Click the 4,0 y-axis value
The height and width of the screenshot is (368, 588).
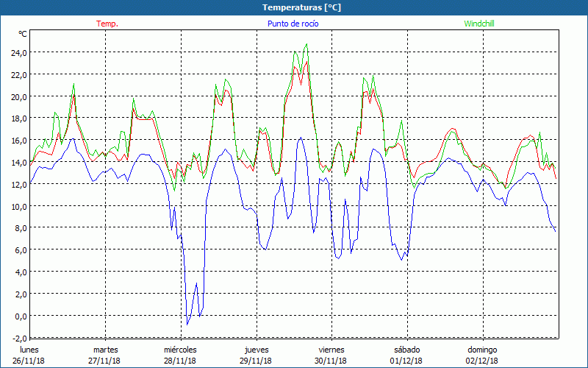click(21, 272)
